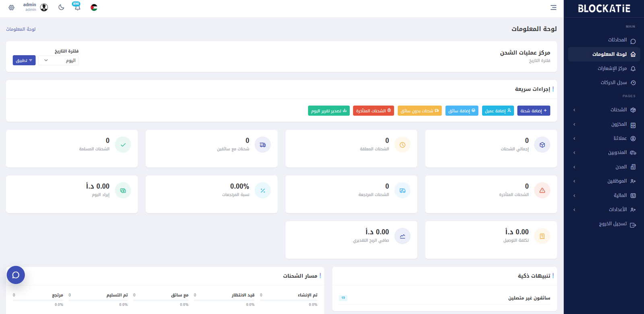Click the سائقون غير متصلين alert row
This screenshot has width=644, height=314.
tap(444, 298)
